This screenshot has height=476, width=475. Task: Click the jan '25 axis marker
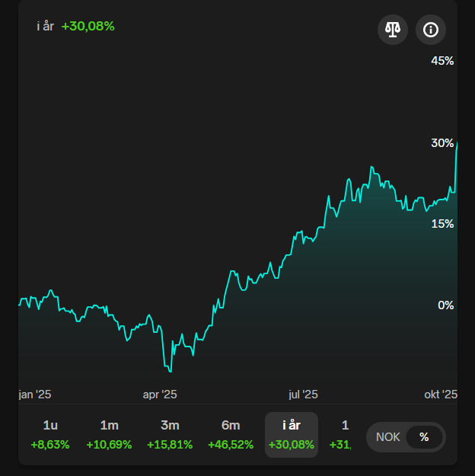35,395
